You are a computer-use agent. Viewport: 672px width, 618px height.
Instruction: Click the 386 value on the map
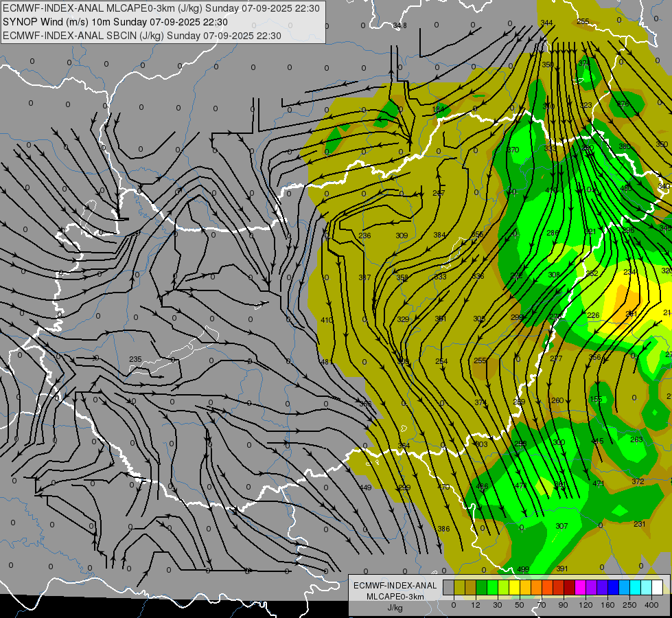pyautogui.click(x=443, y=529)
